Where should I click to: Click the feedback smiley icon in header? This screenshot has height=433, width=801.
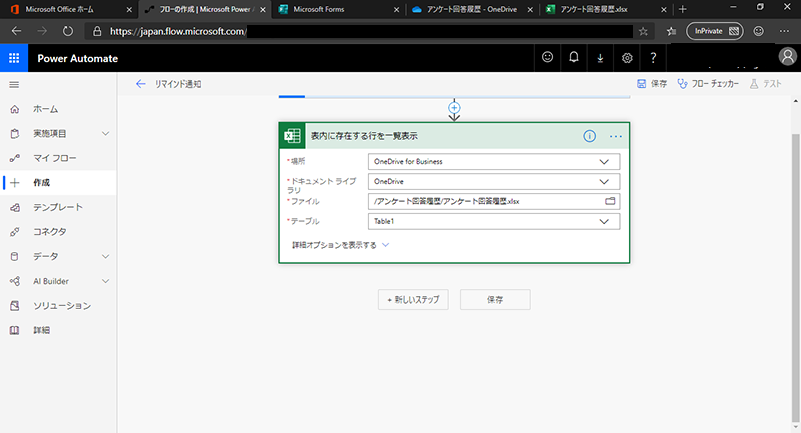[x=547, y=57]
